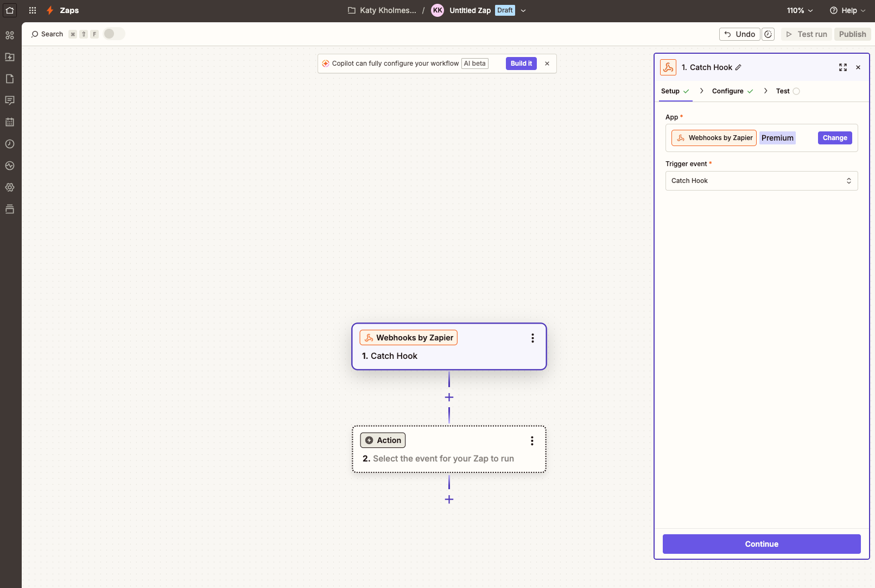This screenshot has height=588, width=875.
Task: Edit step name with pencil icon
Action: point(738,67)
